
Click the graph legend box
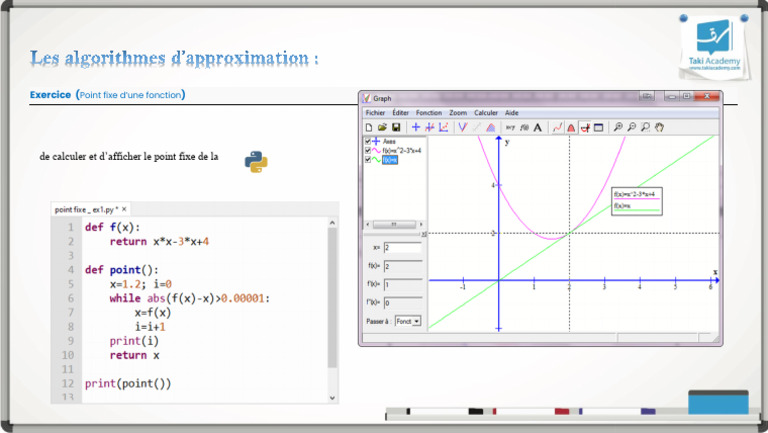tap(637, 201)
